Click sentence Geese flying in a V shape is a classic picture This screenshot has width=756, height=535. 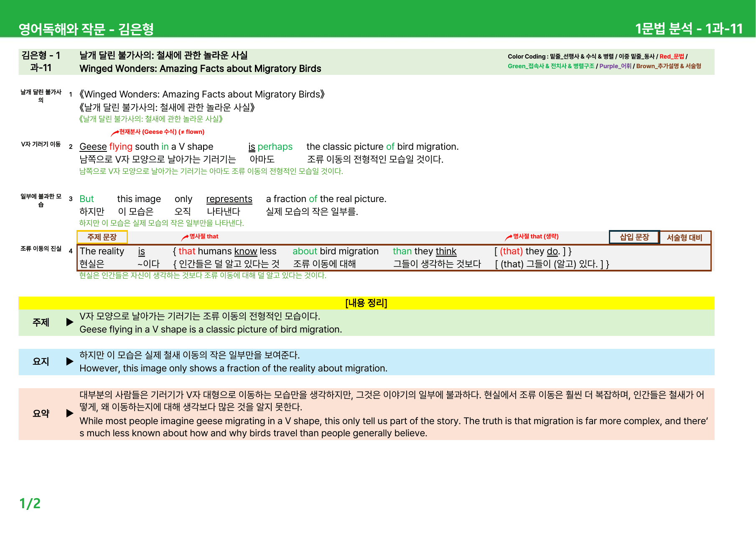click(211, 330)
